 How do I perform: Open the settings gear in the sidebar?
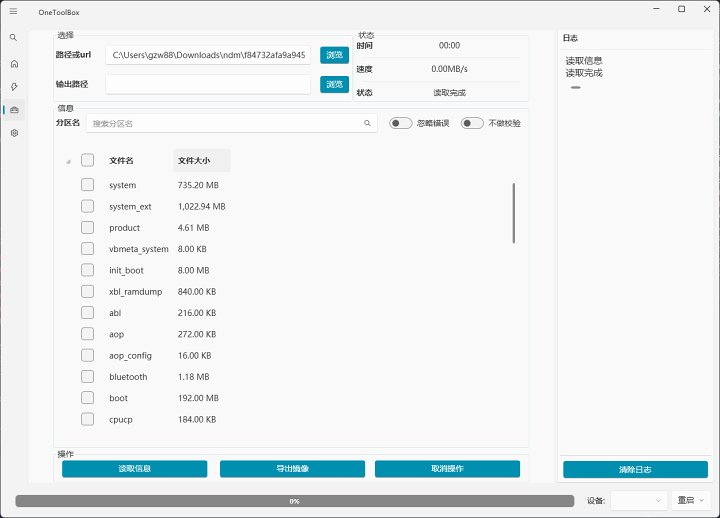point(14,132)
